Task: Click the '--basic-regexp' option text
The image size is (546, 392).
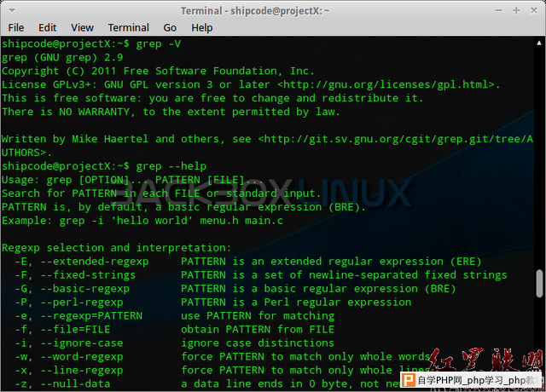Action: [85, 289]
